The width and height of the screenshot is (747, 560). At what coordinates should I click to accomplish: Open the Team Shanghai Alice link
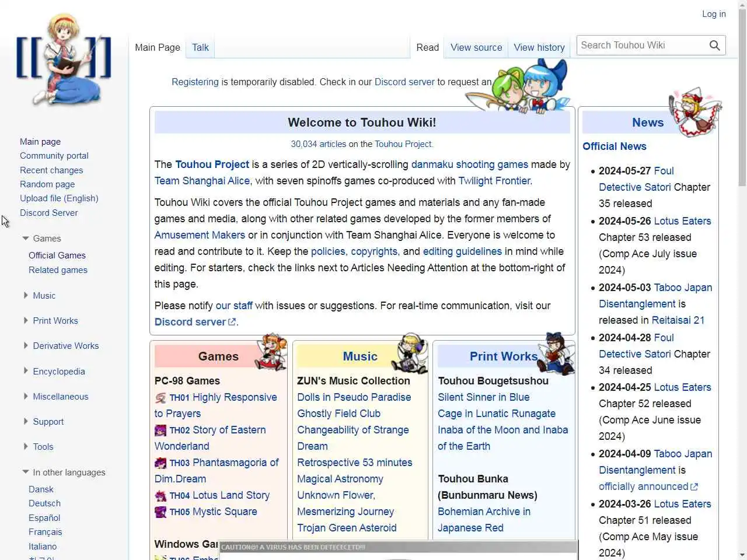[x=202, y=181]
